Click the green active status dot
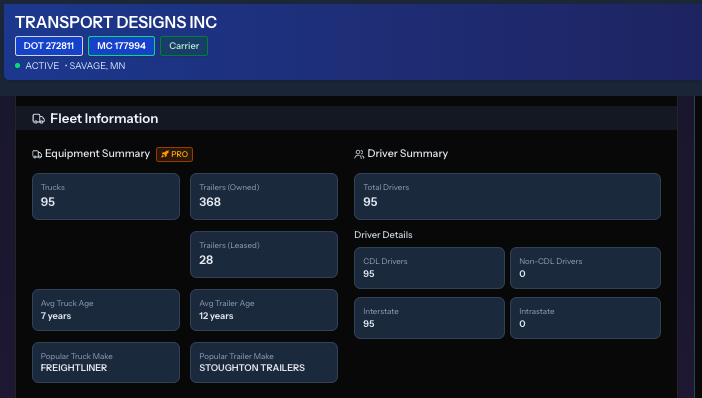Viewport: 702px width, 398px height. pos(17,66)
